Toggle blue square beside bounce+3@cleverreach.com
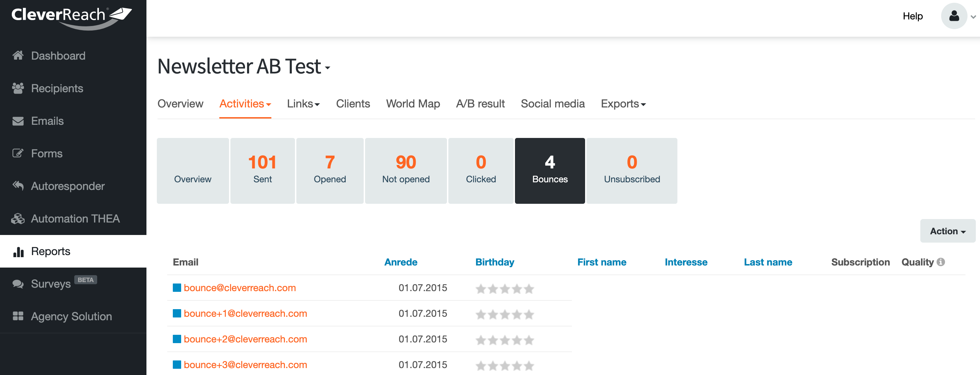 tap(177, 364)
